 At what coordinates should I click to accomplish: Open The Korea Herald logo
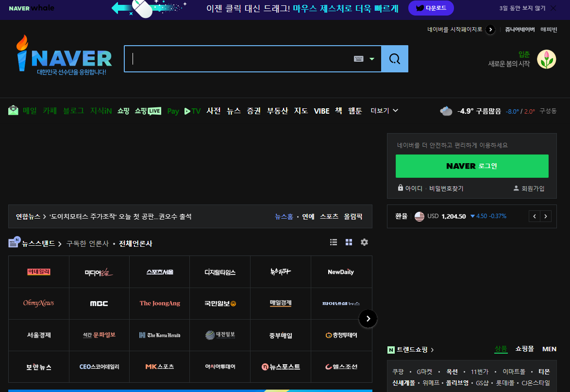160,335
